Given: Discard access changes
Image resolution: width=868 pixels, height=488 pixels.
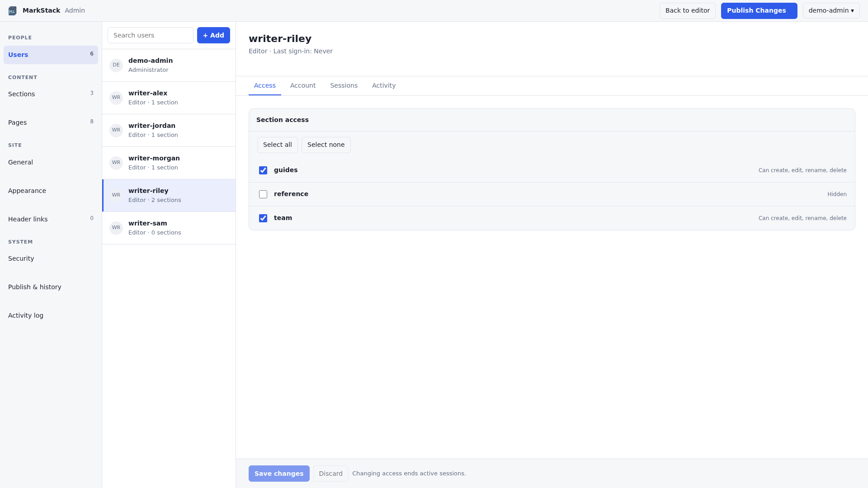Looking at the screenshot, I should pos(331,474).
